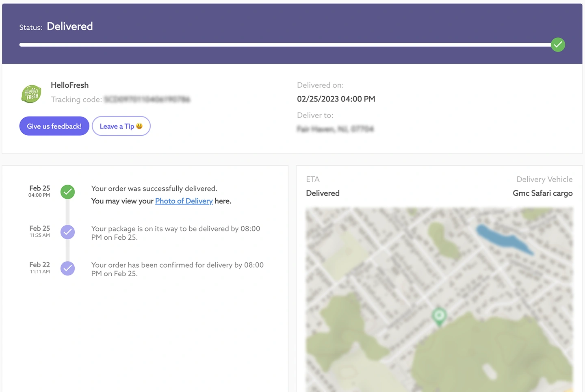Click the Delivery Vehicle label
The image size is (585, 392).
(544, 179)
